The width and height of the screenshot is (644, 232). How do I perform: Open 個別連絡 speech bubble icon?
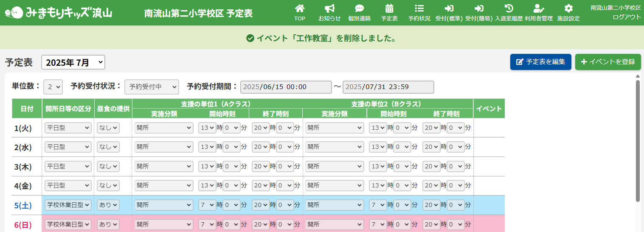(x=359, y=9)
